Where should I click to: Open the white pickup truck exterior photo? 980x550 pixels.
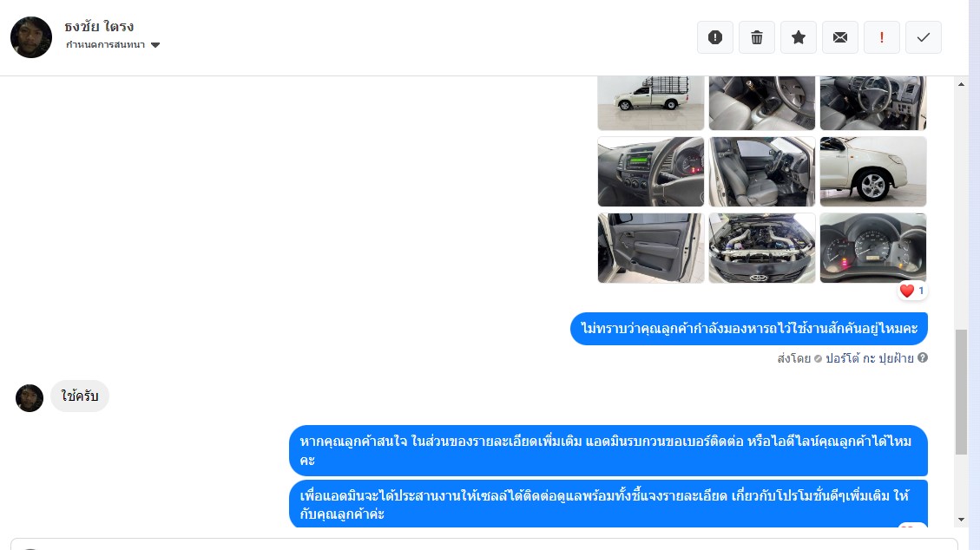pos(651,103)
